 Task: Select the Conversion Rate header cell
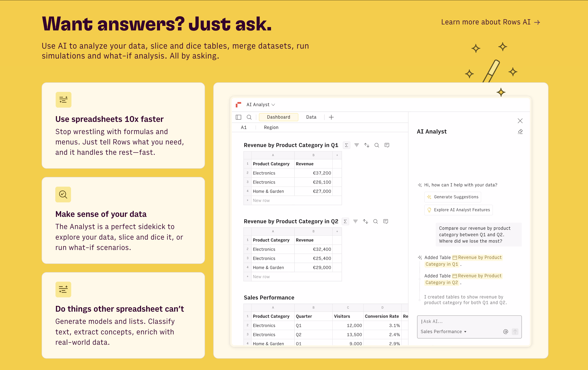(382, 316)
